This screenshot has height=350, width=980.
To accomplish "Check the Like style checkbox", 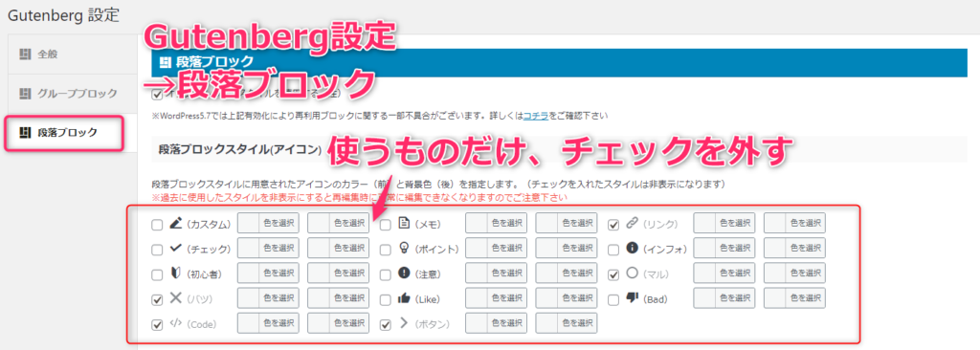I will click(x=386, y=299).
